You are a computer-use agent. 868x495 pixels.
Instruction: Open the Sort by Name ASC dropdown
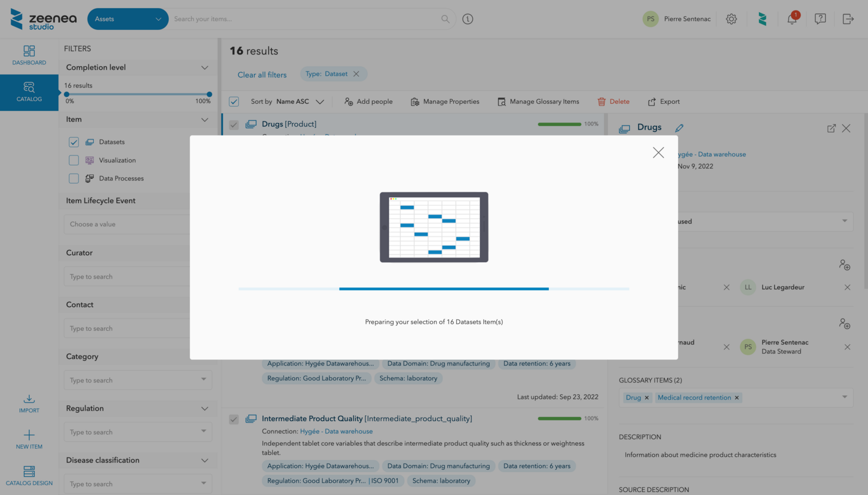300,101
